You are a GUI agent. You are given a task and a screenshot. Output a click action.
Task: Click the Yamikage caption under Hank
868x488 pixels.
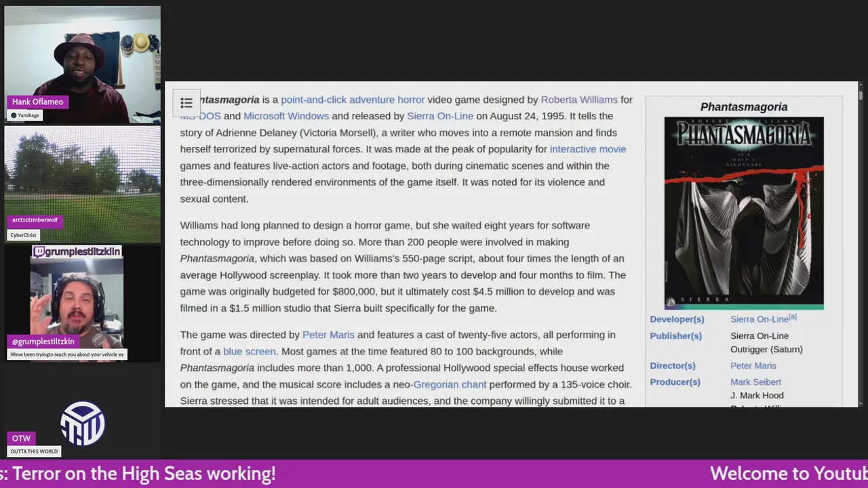[x=25, y=115]
